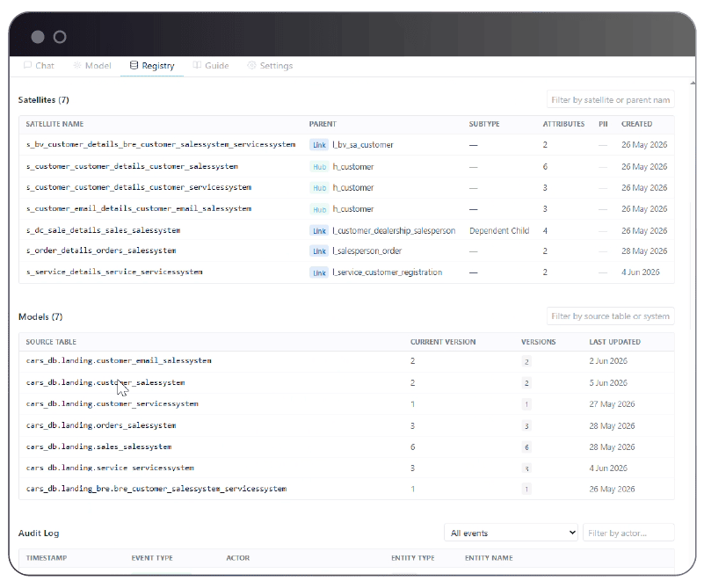The width and height of the screenshot is (704, 588).
Task: Click the Dependent Child subtype cell
Action: point(499,230)
